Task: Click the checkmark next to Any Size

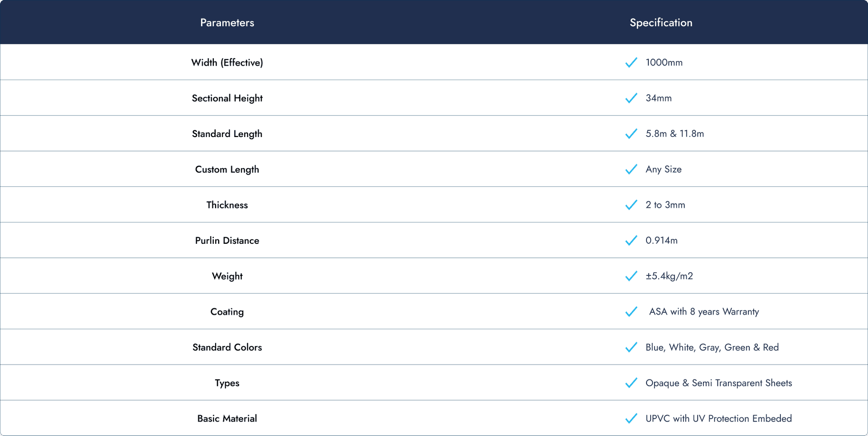Action: 631,169
